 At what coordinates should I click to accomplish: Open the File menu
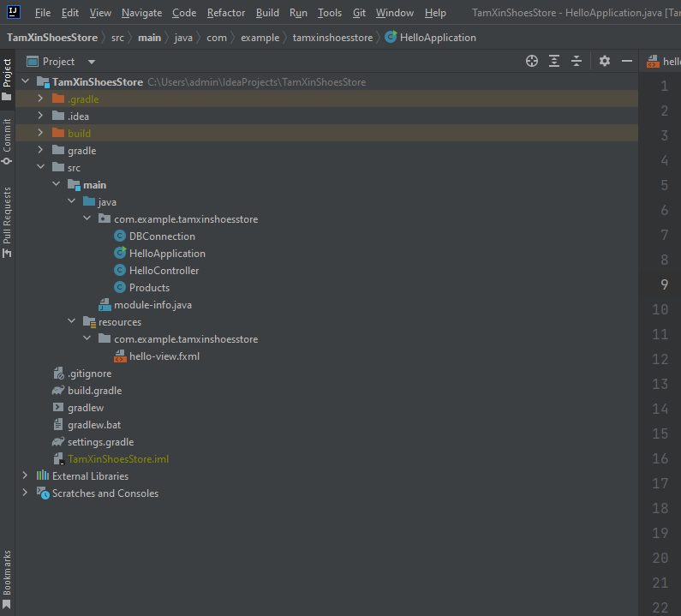coord(43,13)
